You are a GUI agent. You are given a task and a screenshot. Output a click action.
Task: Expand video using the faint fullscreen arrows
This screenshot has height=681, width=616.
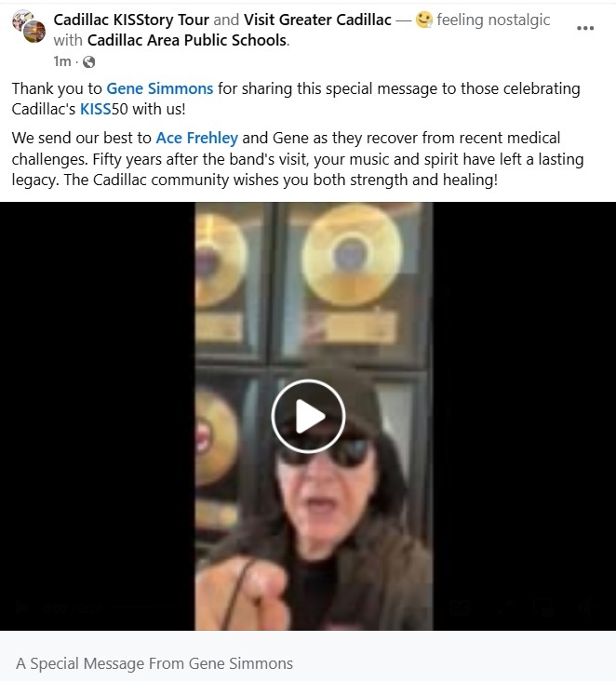(504, 608)
